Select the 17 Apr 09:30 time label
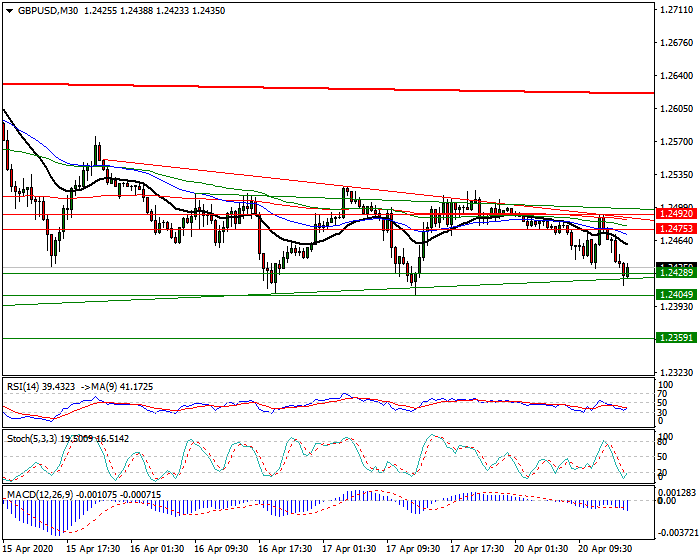The image size is (700, 560). [413, 548]
